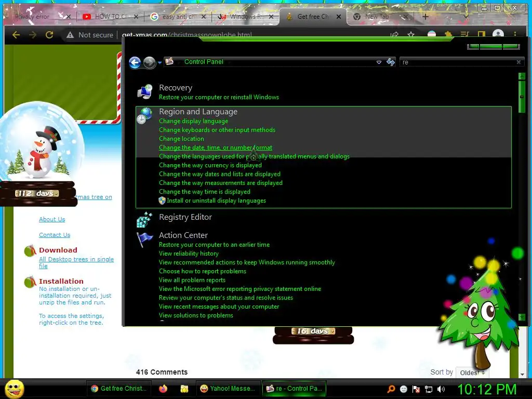
Task: Click Choose how to report problems
Action: tap(203, 271)
